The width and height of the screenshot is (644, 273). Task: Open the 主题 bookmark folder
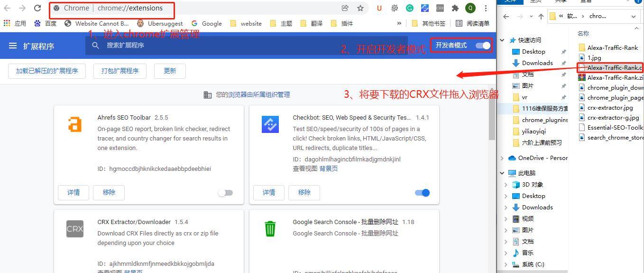click(x=281, y=23)
